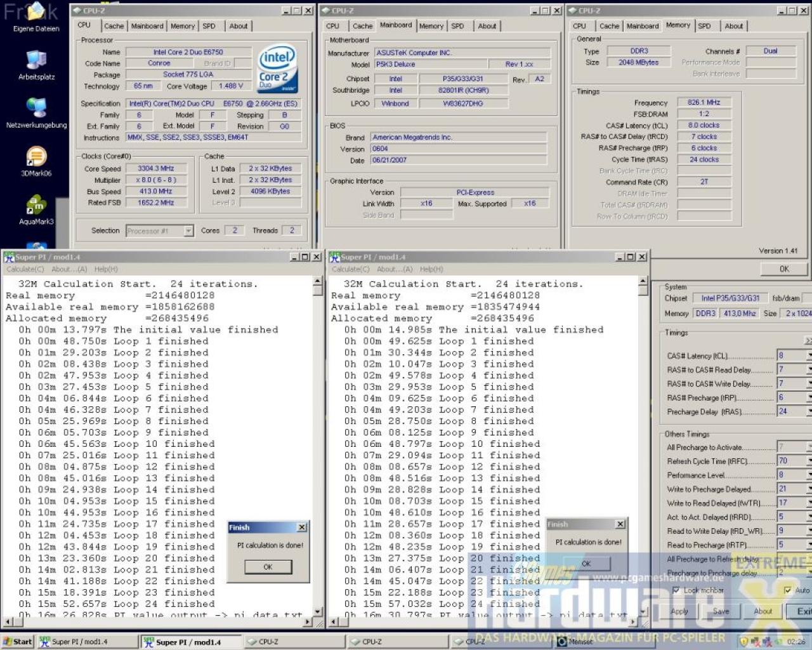Open the Mainboard tab in the right CPU-Z window
The width and height of the screenshot is (812, 650).
tap(643, 26)
